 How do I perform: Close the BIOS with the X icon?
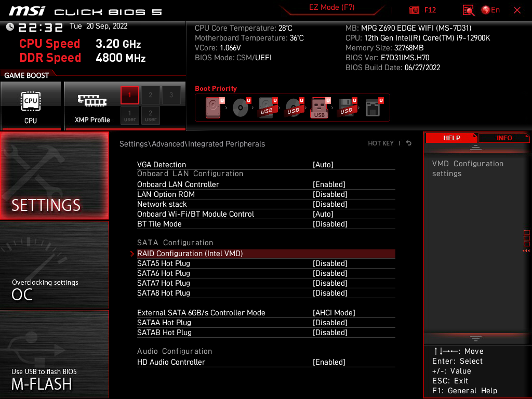tap(517, 10)
